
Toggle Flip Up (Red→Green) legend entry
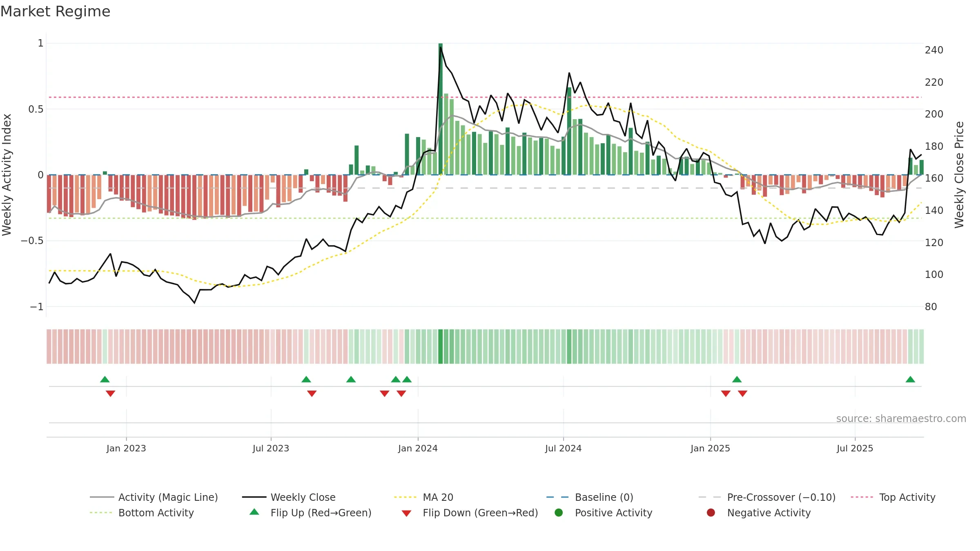tap(310, 513)
